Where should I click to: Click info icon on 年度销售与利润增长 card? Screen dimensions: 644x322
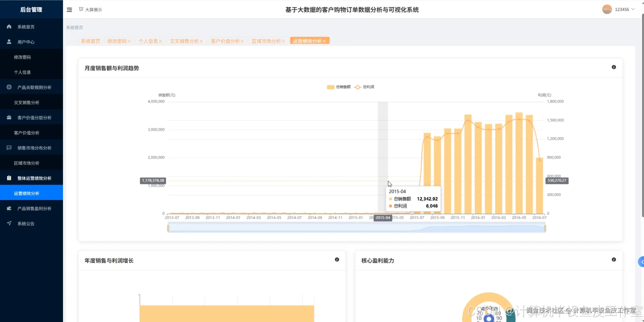[337, 260]
